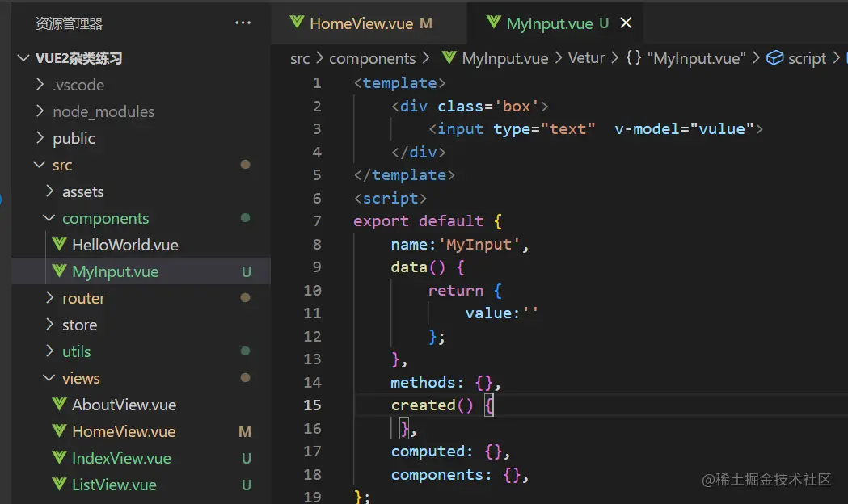This screenshot has width=848, height=504.
Task: Open HomeView.vue in the file tree
Action: click(124, 431)
